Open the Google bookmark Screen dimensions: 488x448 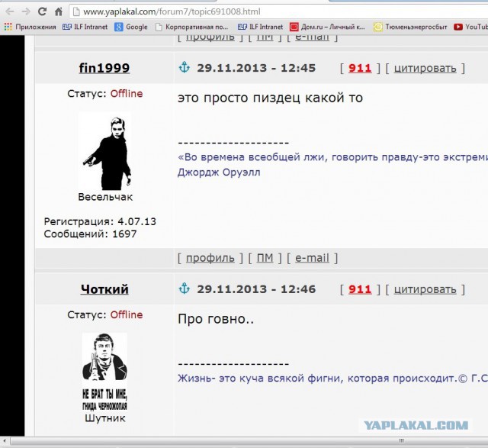click(x=131, y=27)
